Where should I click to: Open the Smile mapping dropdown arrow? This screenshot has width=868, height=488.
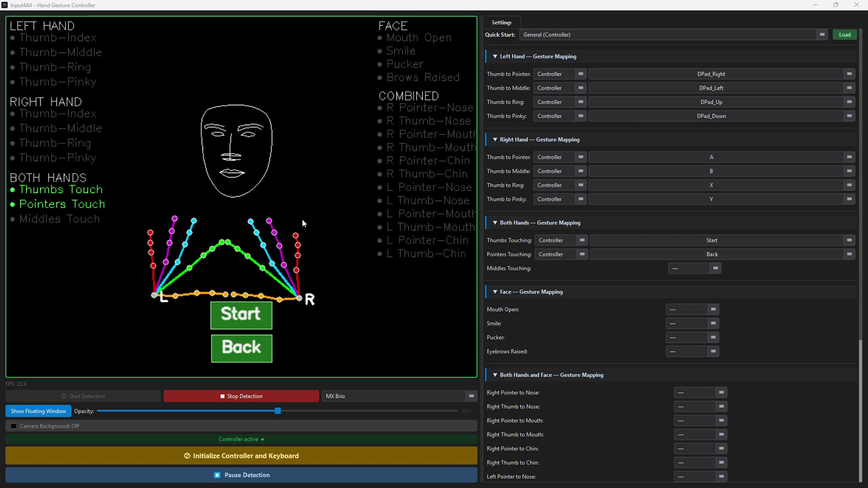pos(713,324)
